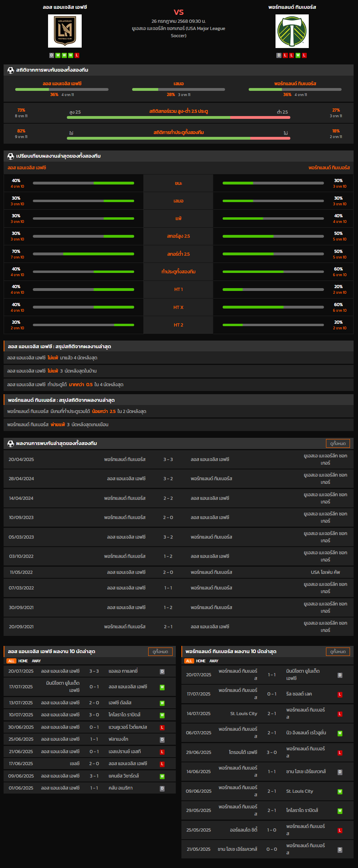Click LAFC 40% ชนะ comparison bar

(x=83, y=183)
